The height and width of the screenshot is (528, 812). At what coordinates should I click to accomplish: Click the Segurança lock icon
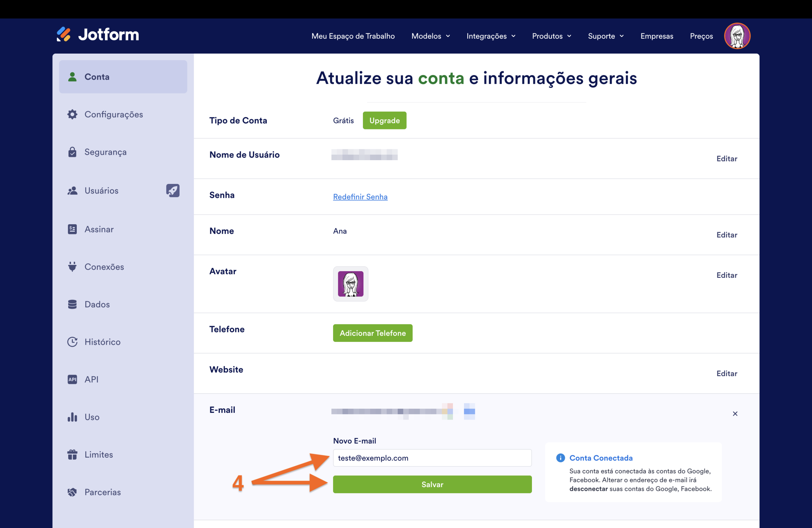(72, 152)
